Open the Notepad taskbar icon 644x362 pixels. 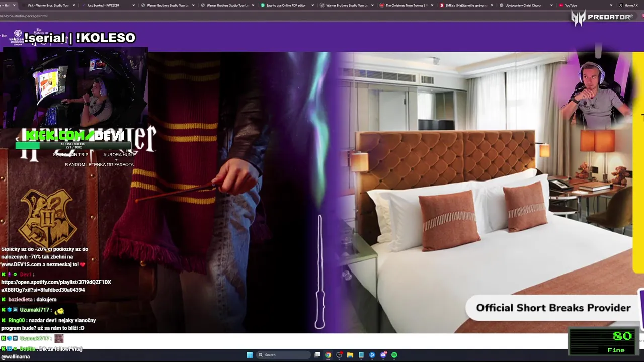coord(361,355)
